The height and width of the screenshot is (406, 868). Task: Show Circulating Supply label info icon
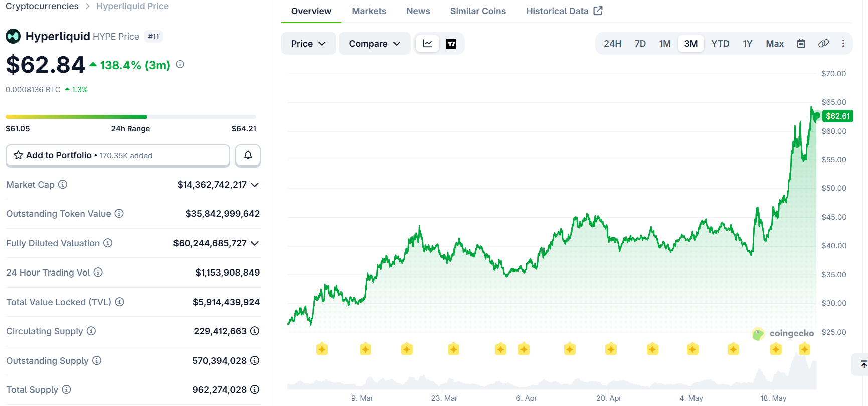91,331
